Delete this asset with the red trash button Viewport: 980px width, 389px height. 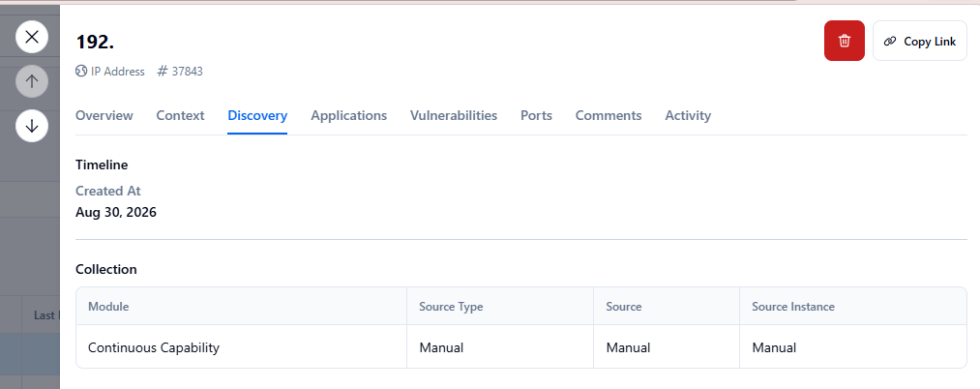(x=845, y=41)
